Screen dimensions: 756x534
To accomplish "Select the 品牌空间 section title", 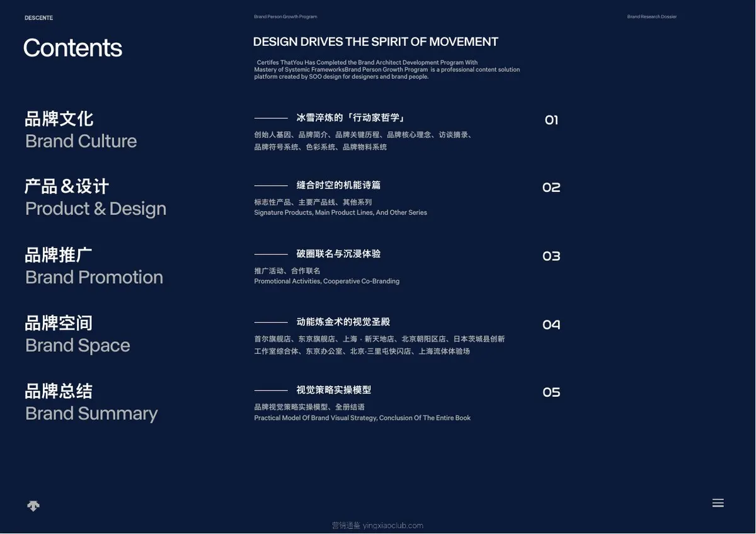I will (59, 323).
